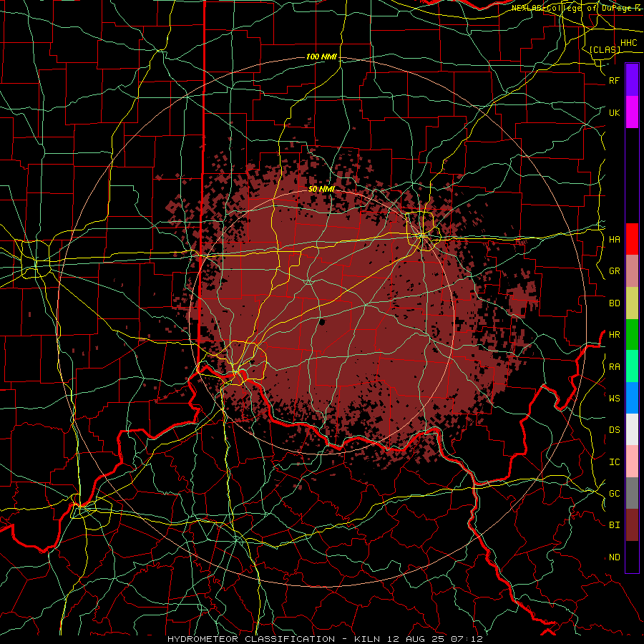Viewport: 644px width, 644px height.
Task: Select the yellow BD legend swatch
Action: point(632,303)
